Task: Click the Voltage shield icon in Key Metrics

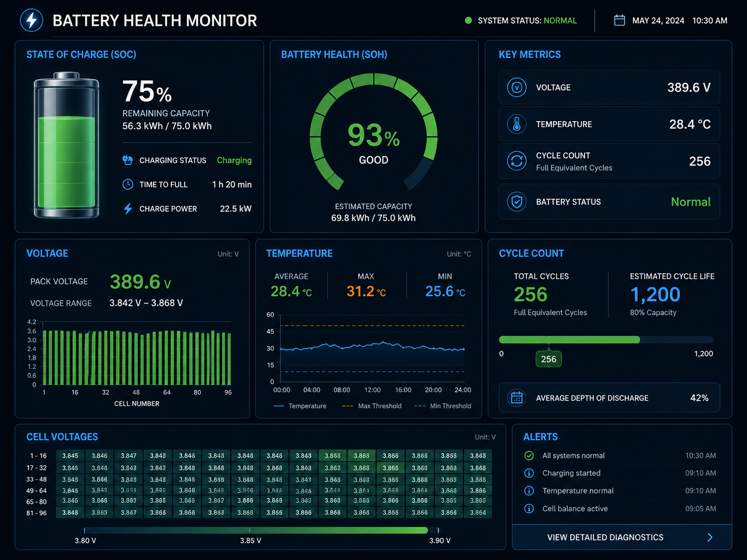Action: point(516,87)
